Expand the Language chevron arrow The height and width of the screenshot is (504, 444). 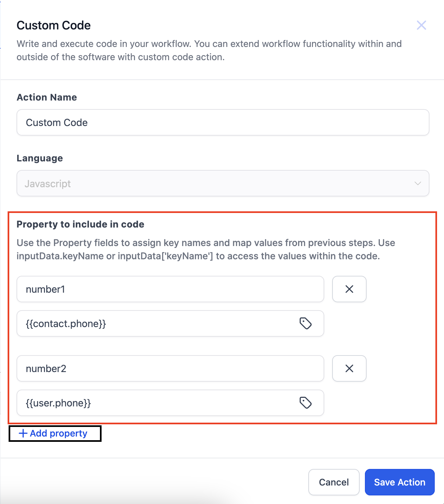click(418, 183)
